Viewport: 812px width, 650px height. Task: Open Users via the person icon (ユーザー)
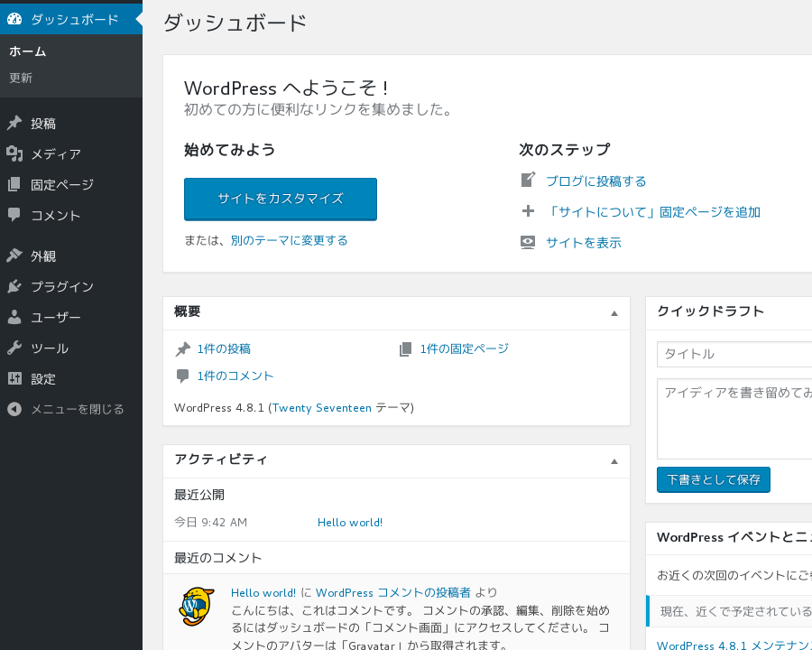click(14, 318)
